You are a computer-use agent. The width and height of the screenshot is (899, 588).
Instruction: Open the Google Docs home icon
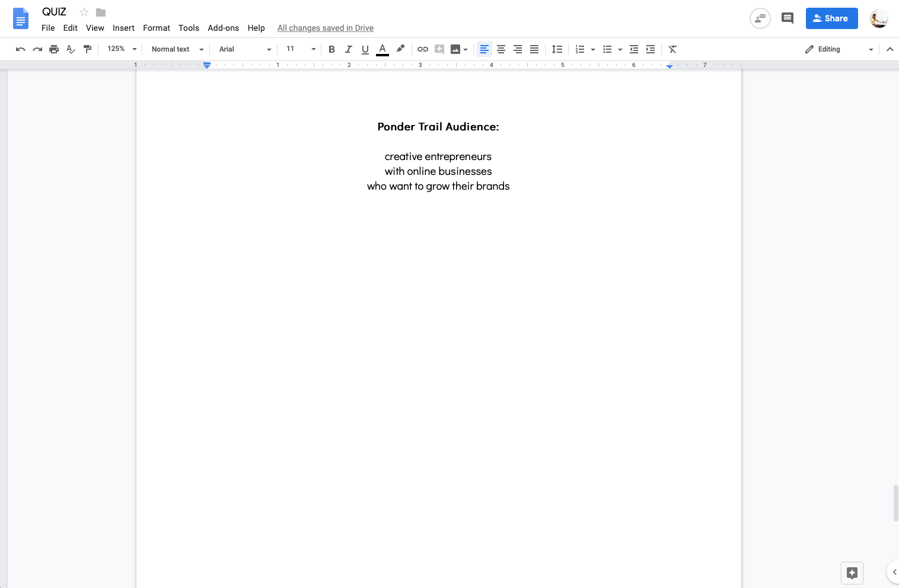(21, 18)
